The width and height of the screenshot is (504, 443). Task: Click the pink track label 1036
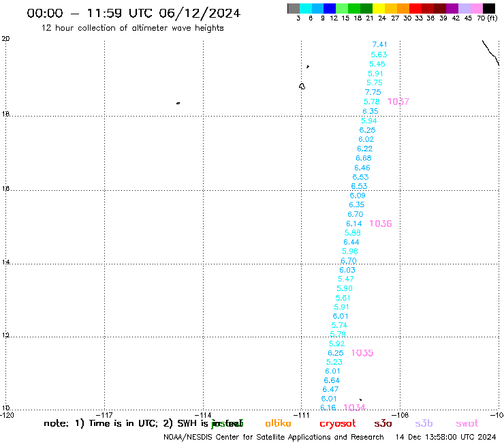coord(381,224)
